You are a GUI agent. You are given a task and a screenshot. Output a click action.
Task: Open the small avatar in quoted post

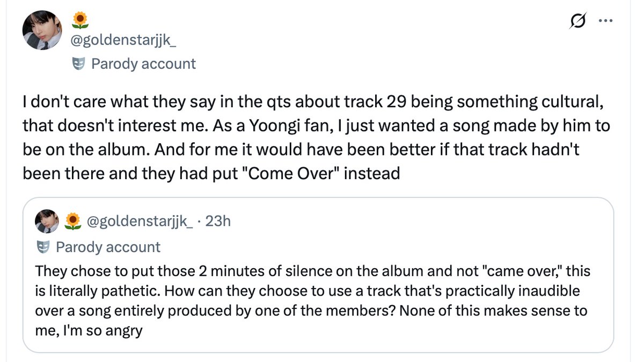pos(47,220)
